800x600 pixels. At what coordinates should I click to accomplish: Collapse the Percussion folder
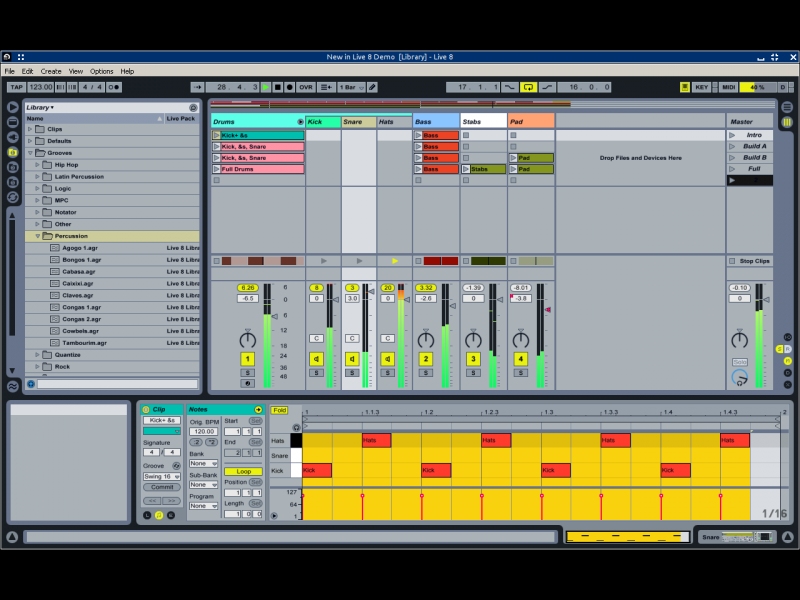pyautogui.click(x=38, y=236)
